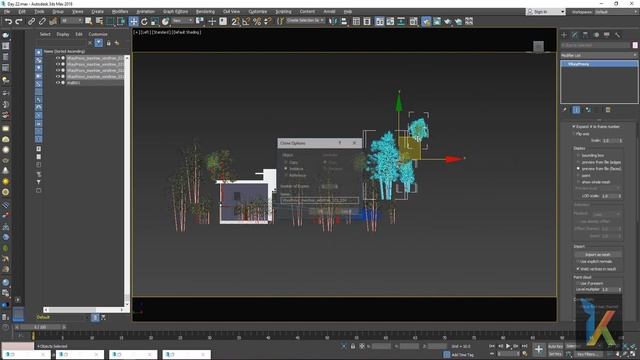Select the VRayProxy modifier stack entry
The height and width of the screenshot is (360, 640).
pyautogui.click(x=599, y=64)
